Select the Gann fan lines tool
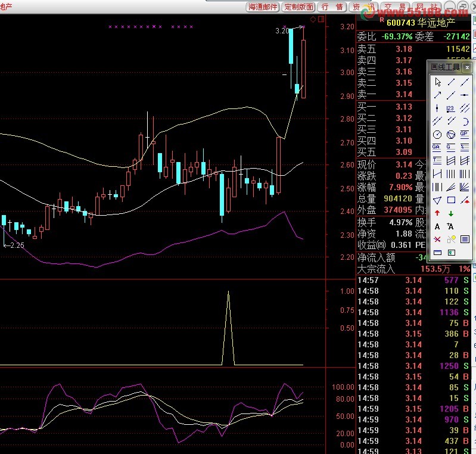This screenshot has width=476, height=454. click(x=465, y=187)
